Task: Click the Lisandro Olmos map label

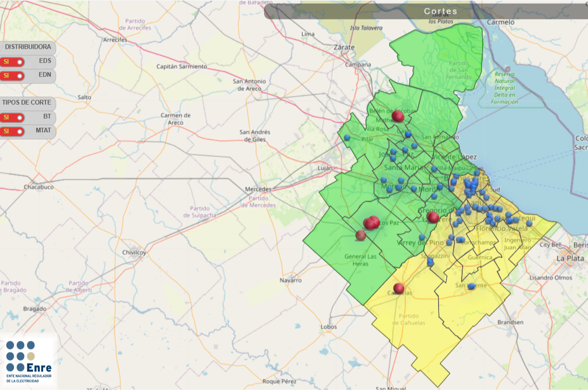Action: (551, 278)
